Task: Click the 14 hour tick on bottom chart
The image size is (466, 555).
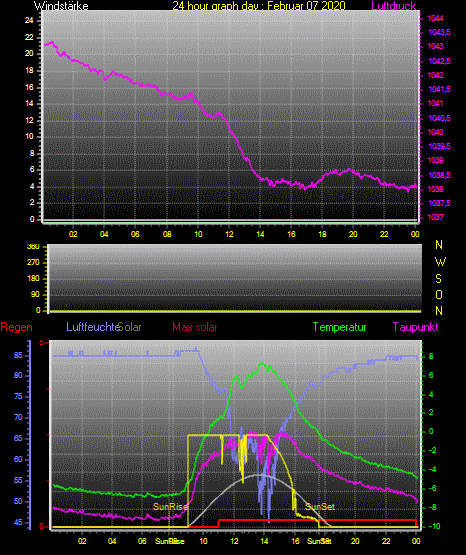Action: click(x=264, y=541)
